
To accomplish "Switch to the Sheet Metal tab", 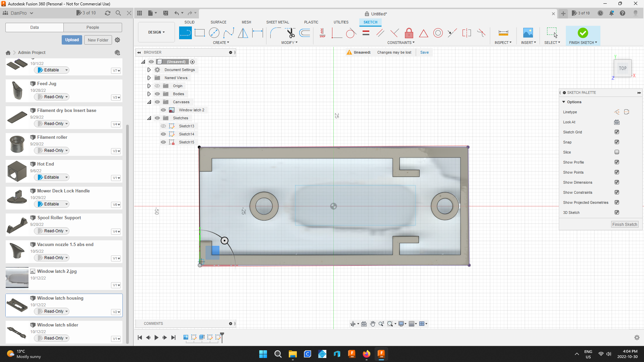I will tap(277, 22).
